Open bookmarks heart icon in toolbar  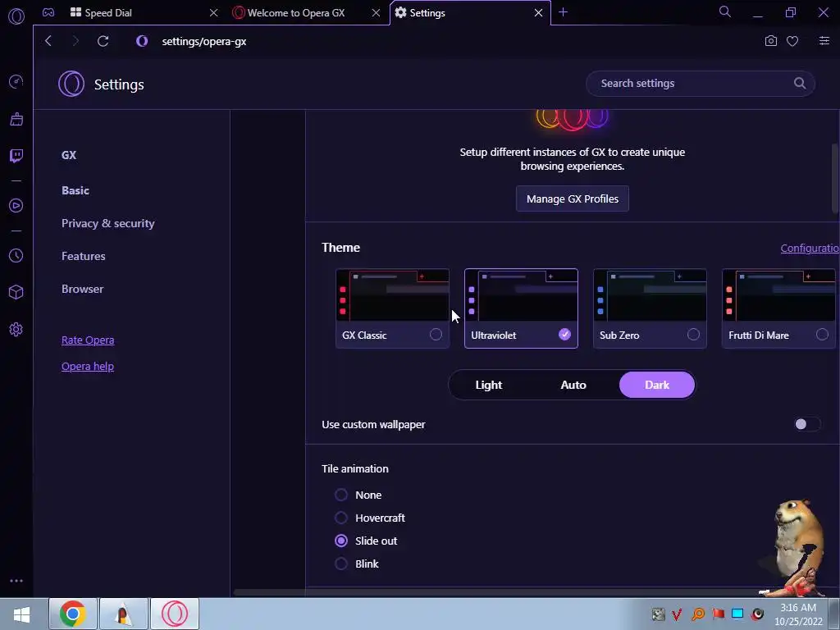792,41
